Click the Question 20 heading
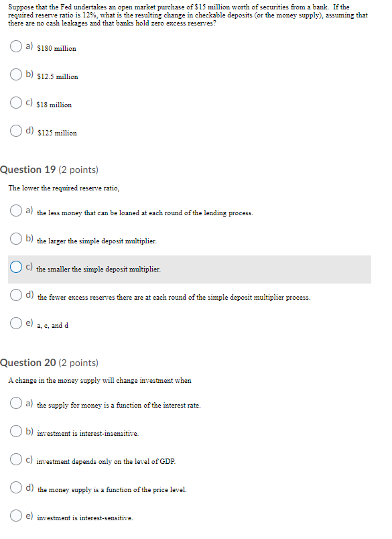Image resolution: width=392 pixels, height=539 pixels. click(x=49, y=363)
